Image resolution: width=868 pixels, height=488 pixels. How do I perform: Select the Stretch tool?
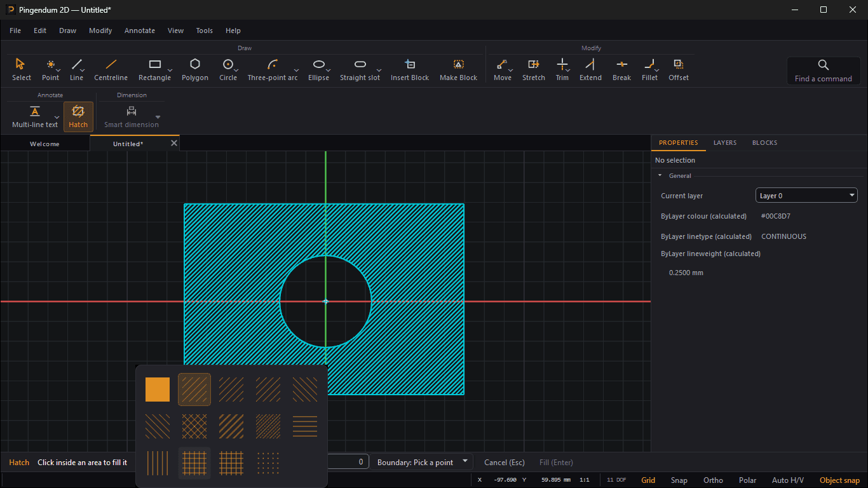click(x=533, y=69)
